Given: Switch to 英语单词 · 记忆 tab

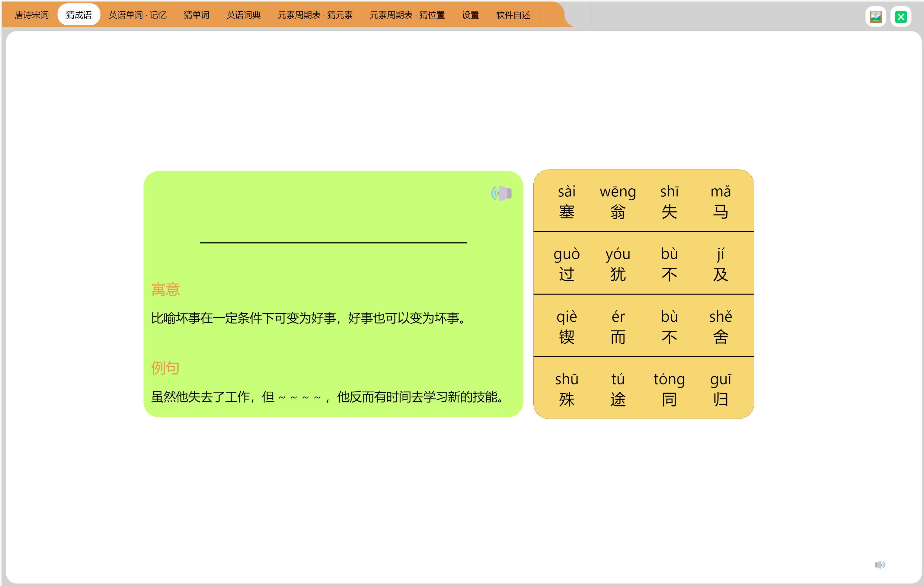Looking at the screenshot, I should pyautogui.click(x=137, y=15).
